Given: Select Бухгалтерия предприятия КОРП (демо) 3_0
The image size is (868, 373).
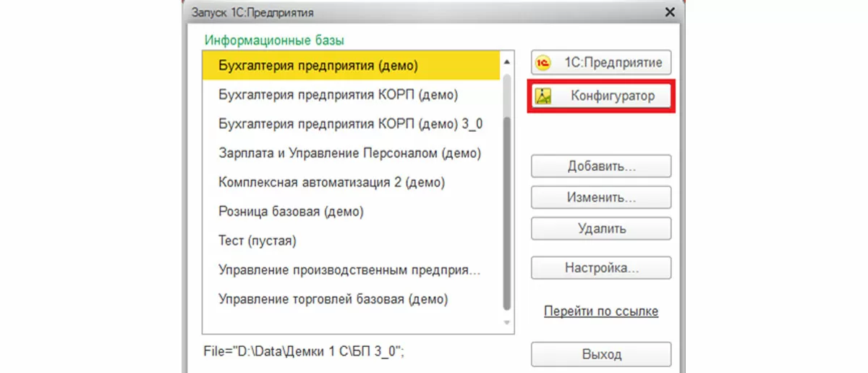Looking at the screenshot, I should (350, 123).
